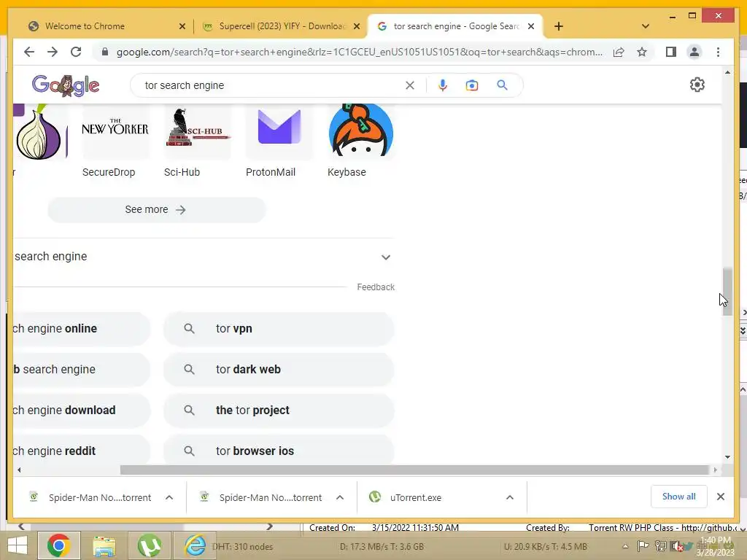Click the lock icon in address bar
Screen dimensions: 747x560
(x=105, y=52)
